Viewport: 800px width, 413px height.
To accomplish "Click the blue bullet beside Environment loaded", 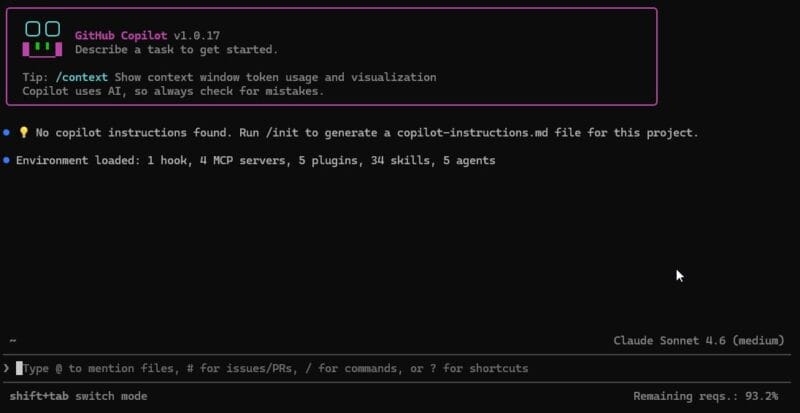I will pyautogui.click(x=7, y=160).
